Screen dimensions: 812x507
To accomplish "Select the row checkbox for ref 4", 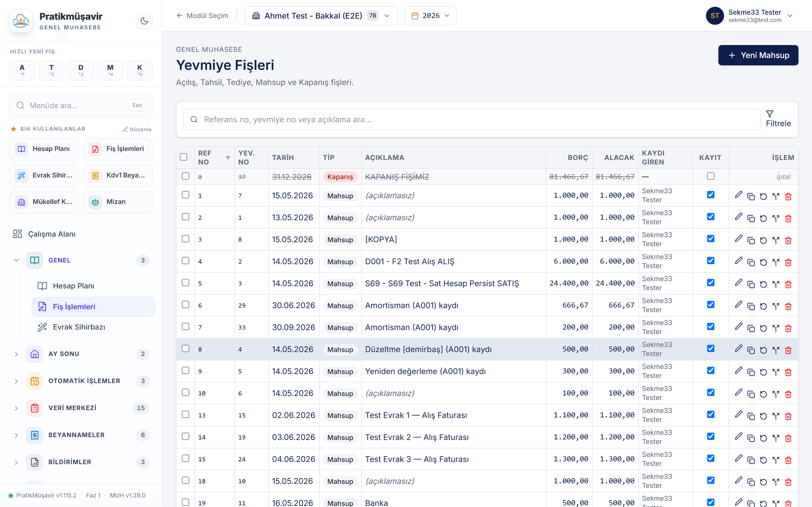I will tap(186, 261).
